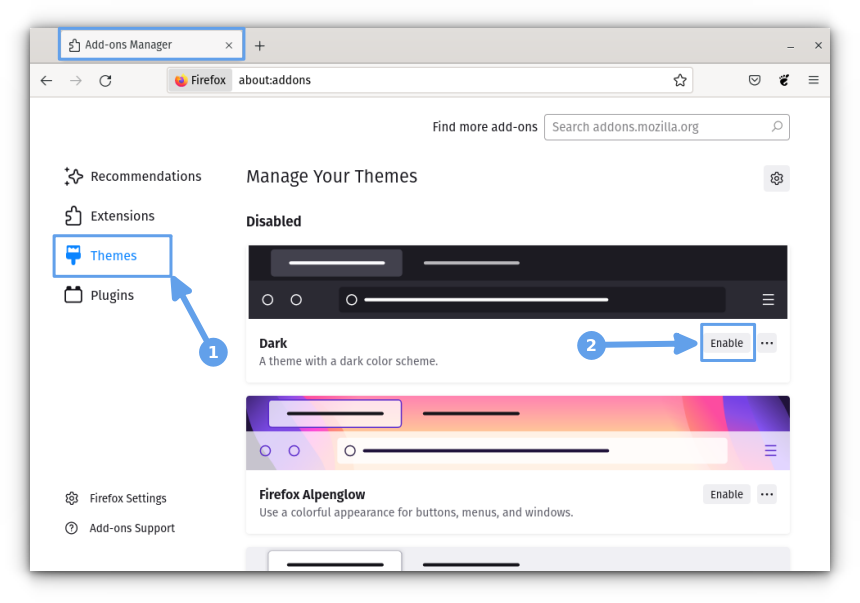Viewport: 860px width, 603px height.
Task: Click the Extensions puzzle piece icon
Action: click(x=73, y=216)
